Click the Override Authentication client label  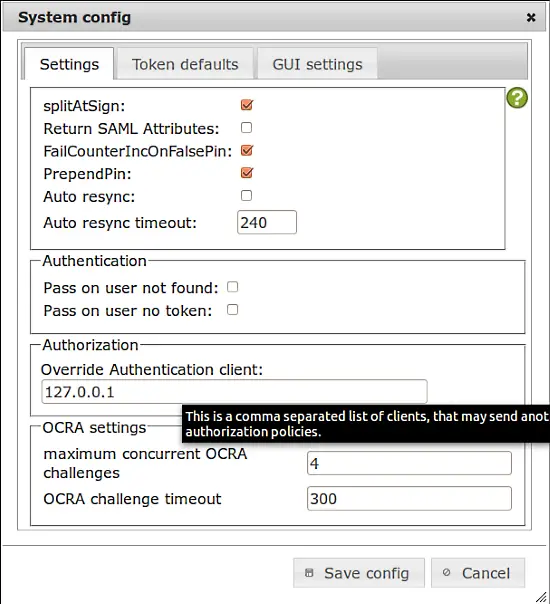click(x=152, y=370)
